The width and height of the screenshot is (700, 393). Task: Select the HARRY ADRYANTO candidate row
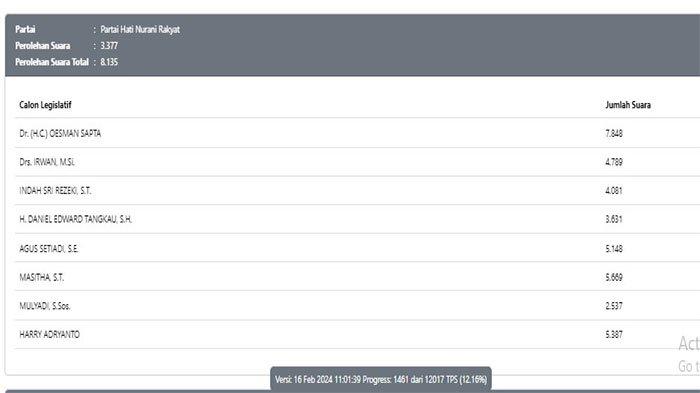pyautogui.click(x=357, y=334)
